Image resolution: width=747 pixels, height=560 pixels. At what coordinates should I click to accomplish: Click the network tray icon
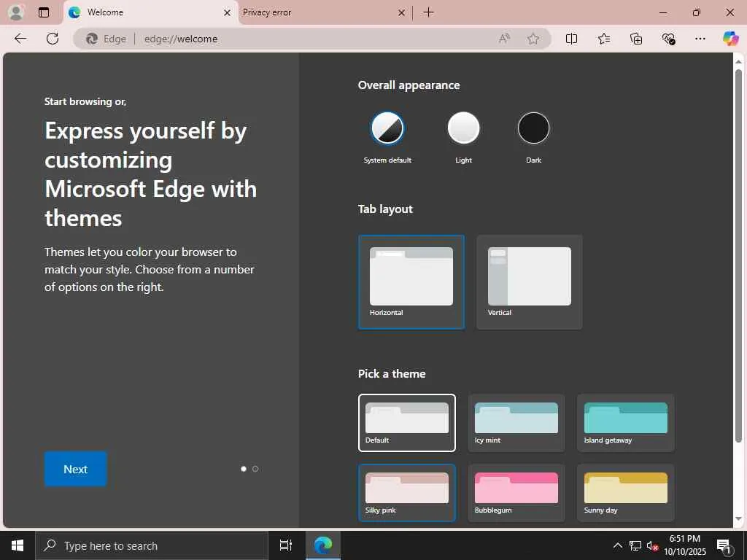[635, 545]
